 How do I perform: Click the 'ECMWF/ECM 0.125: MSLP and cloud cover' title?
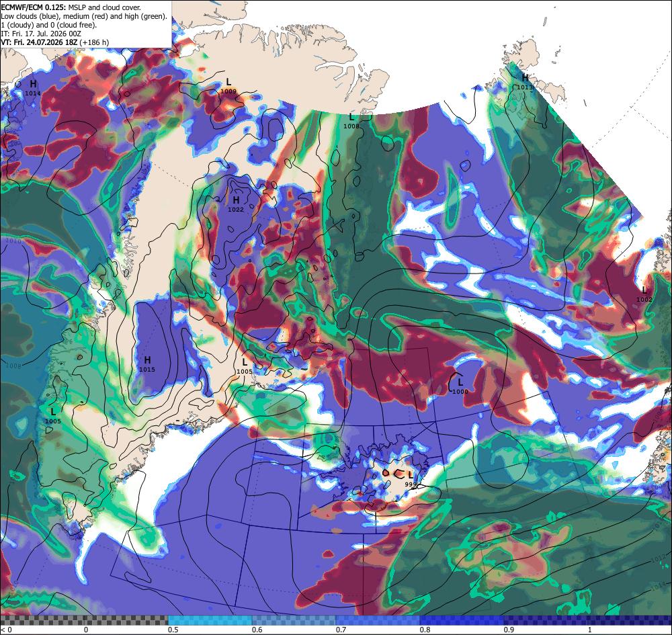pos(71,7)
